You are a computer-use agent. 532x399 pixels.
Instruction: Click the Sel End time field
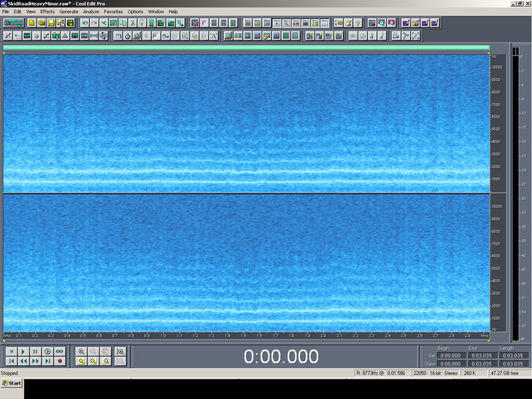click(481, 356)
